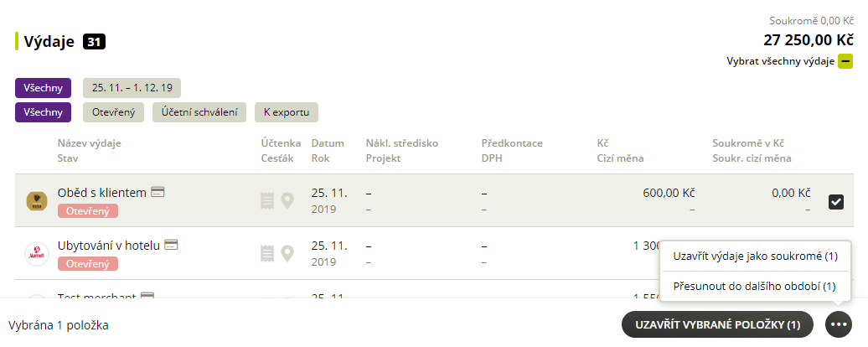Select Uzavřít výdaje jako soukromé option
868x347 pixels.
tap(755, 256)
